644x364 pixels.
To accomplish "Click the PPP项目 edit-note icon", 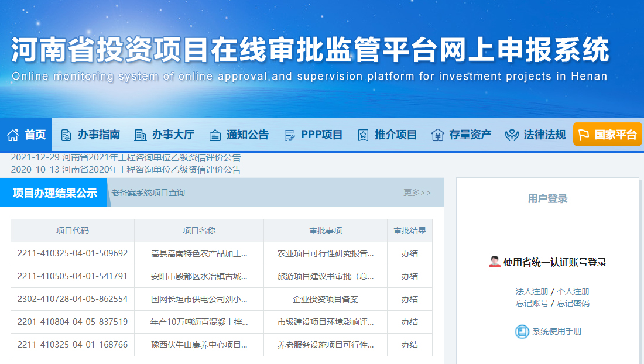I will [289, 135].
